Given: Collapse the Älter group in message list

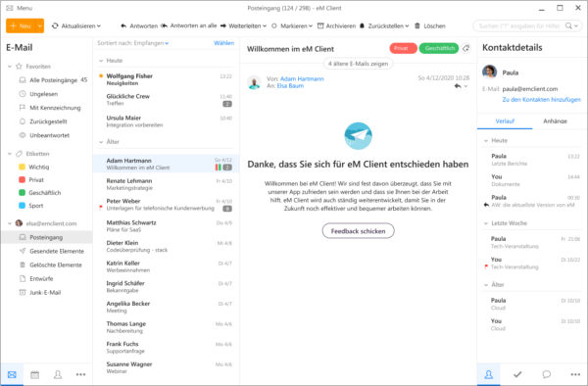Looking at the screenshot, I should click(101, 142).
